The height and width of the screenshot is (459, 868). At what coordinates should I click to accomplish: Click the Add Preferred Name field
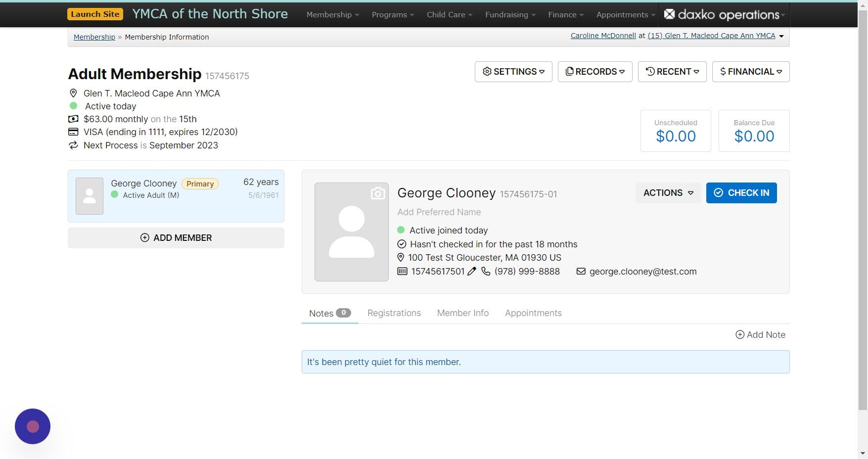click(x=438, y=212)
